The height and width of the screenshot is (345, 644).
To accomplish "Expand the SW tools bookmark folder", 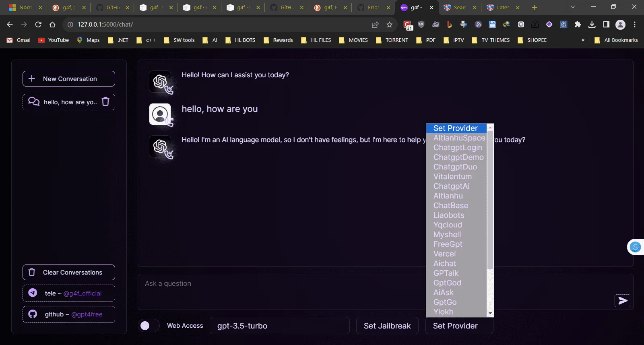I will 180,40.
